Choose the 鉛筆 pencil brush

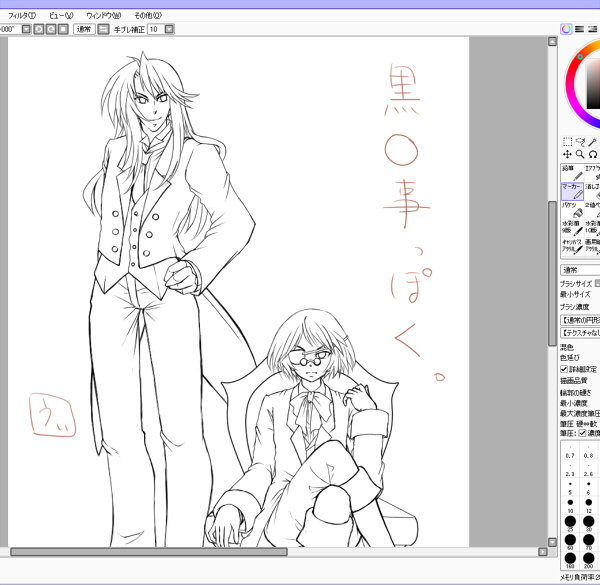pos(572,173)
